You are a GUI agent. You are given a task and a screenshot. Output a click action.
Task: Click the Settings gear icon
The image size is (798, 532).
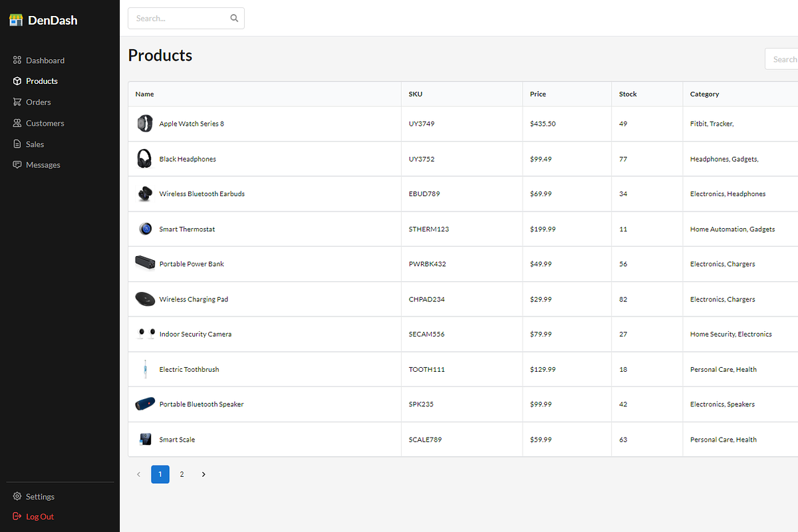(17, 497)
